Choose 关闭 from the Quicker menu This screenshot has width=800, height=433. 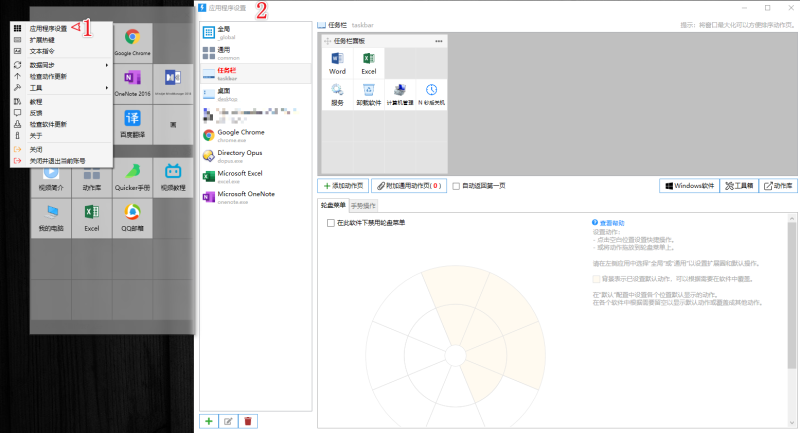(x=61, y=149)
